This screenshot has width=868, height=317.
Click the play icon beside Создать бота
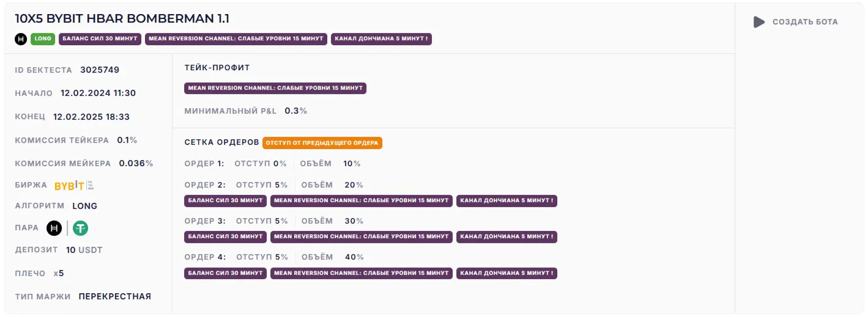click(x=759, y=22)
